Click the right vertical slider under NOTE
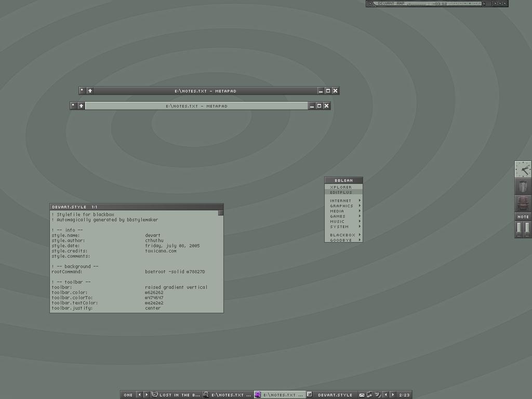Viewport: 532px width, 399px height. pyautogui.click(x=527, y=229)
